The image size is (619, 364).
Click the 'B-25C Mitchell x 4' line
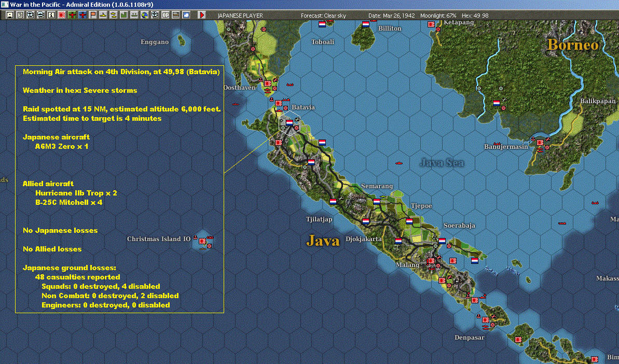(68, 202)
